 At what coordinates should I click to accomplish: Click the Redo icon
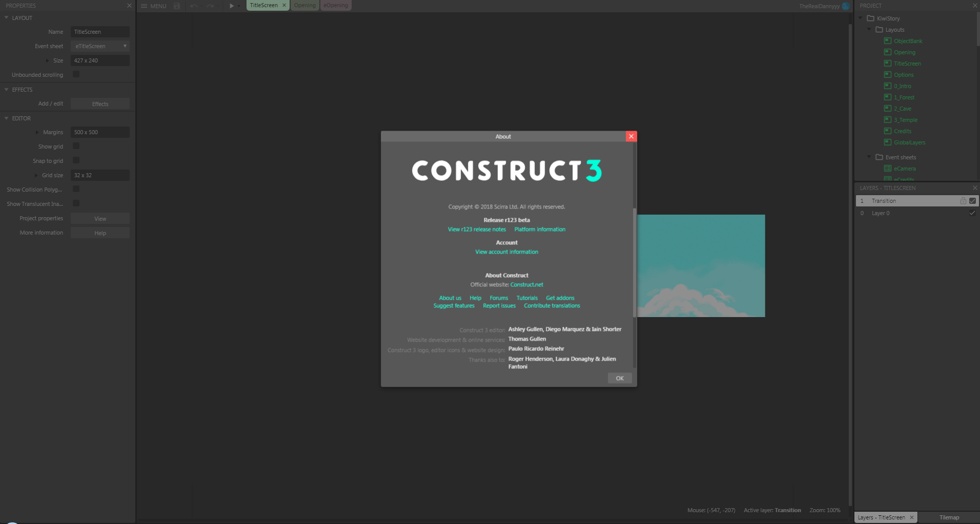coord(210,6)
